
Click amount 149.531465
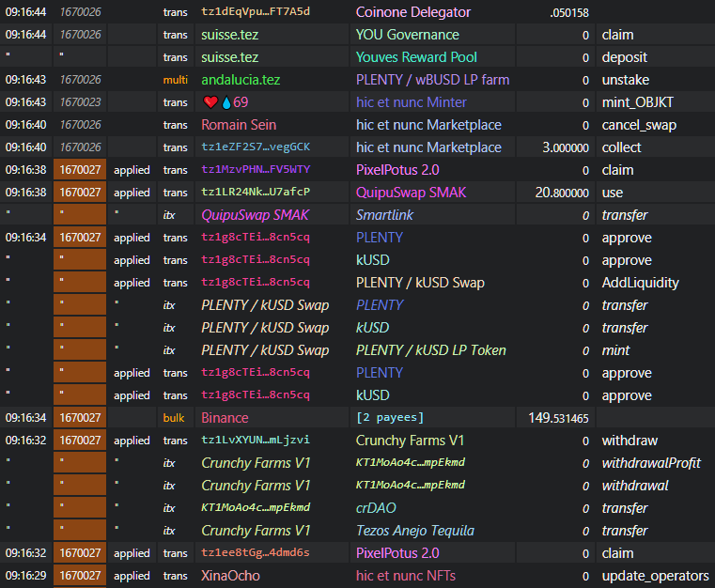coord(558,418)
